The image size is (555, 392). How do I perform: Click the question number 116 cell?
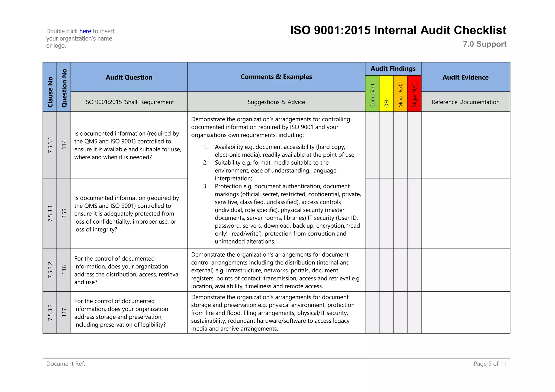[x=64, y=270]
